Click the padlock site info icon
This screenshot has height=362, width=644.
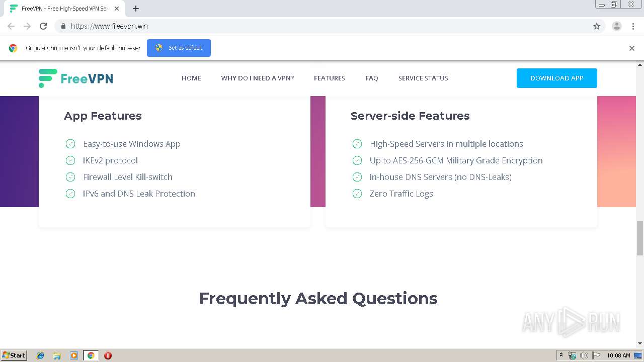click(63, 26)
